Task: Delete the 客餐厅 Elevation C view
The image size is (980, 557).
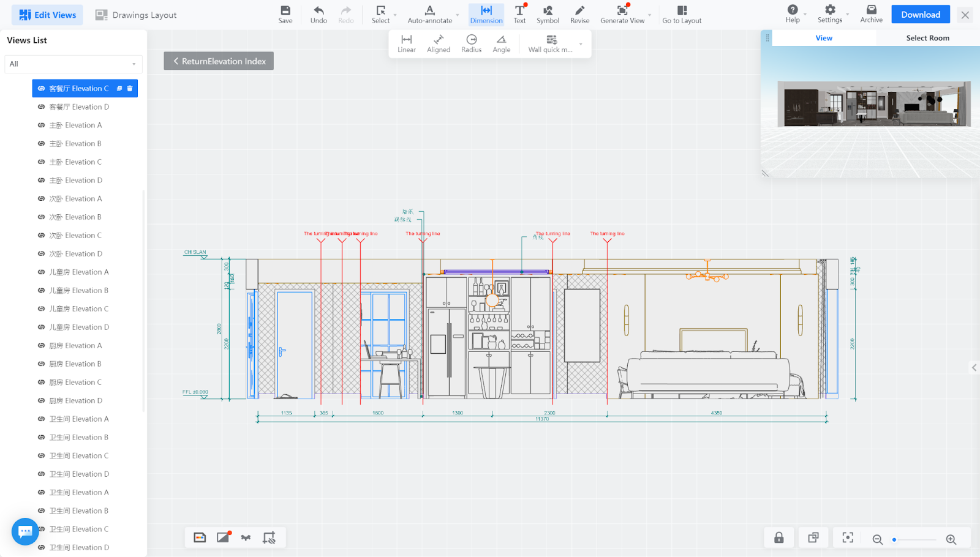Action: 130,88
